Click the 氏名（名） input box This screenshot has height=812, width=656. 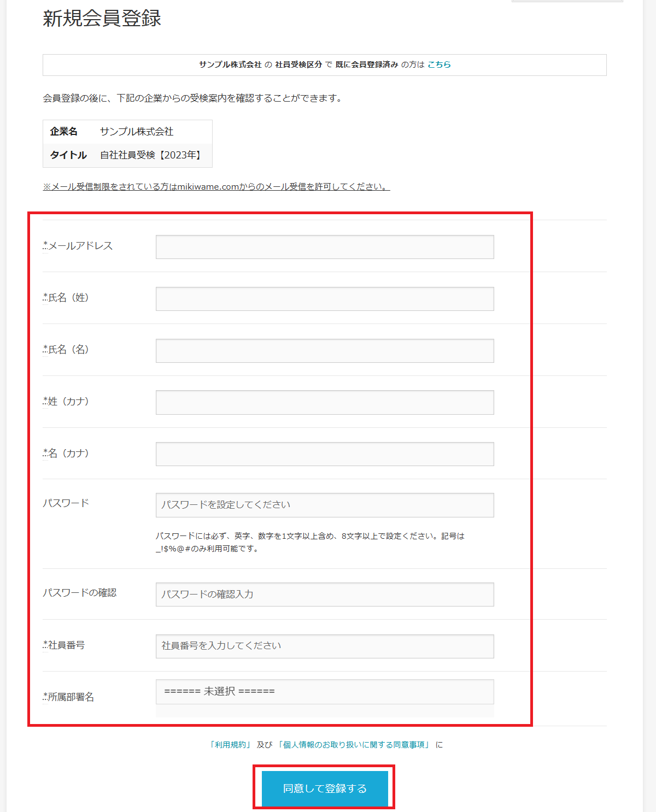tap(325, 350)
